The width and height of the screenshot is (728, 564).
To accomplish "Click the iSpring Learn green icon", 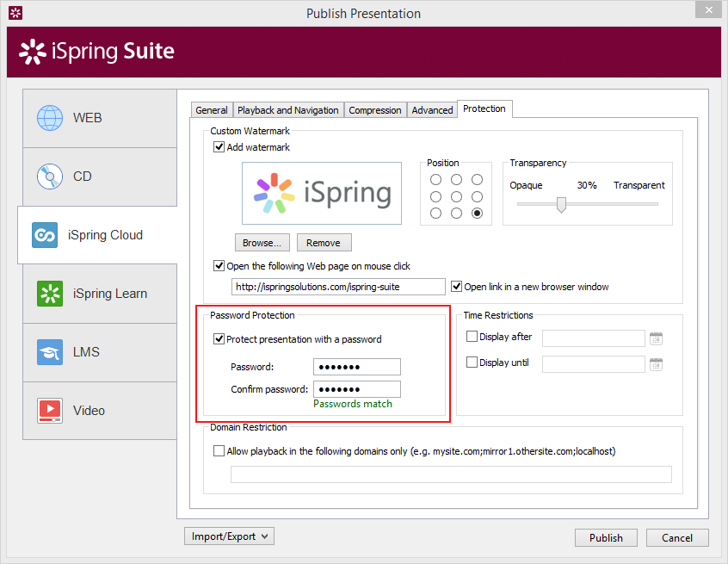I will [x=50, y=294].
